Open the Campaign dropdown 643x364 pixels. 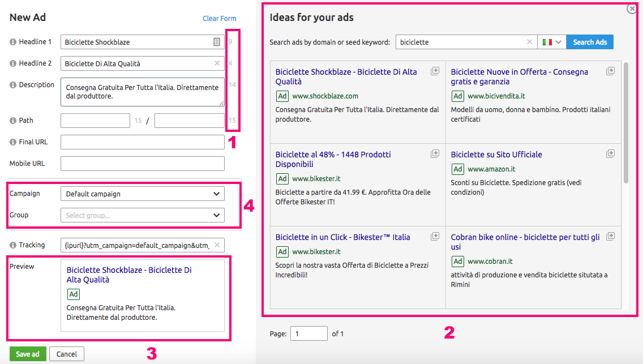coord(142,193)
